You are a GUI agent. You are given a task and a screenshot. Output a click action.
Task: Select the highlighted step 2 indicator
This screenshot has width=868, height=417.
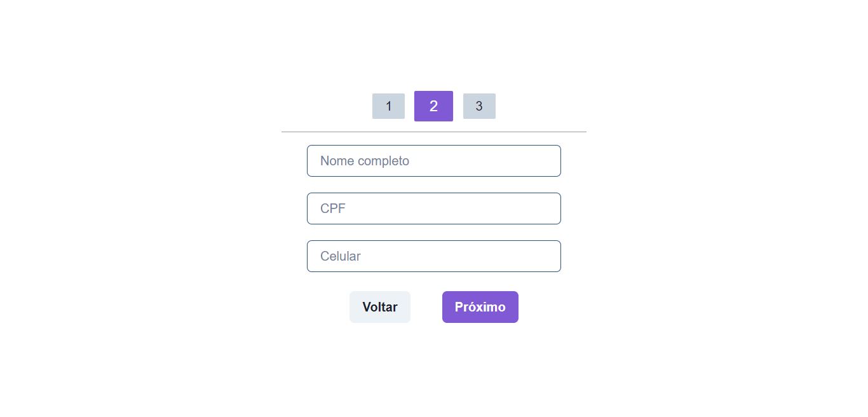[433, 106]
